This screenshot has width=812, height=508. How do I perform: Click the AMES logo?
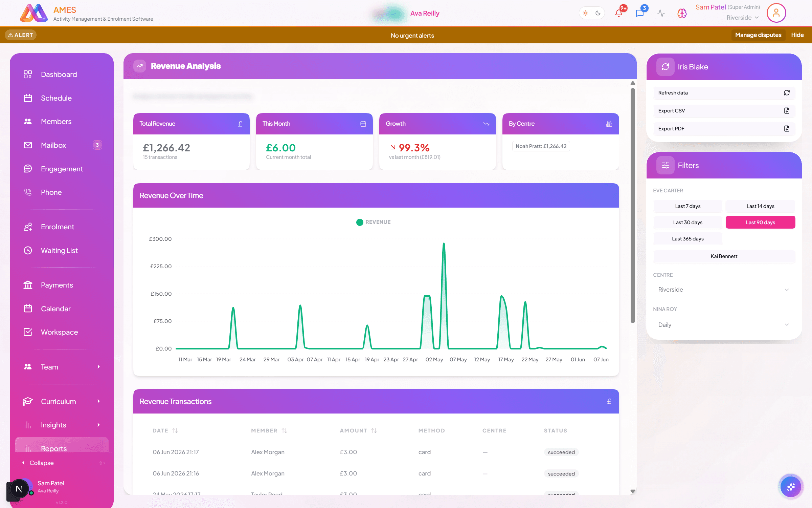(34, 13)
